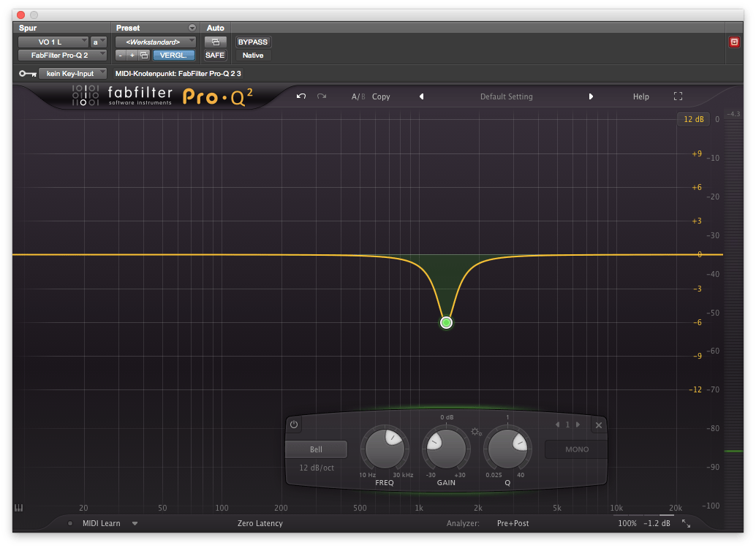Click the FREQ knob

(x=385, y=448)
